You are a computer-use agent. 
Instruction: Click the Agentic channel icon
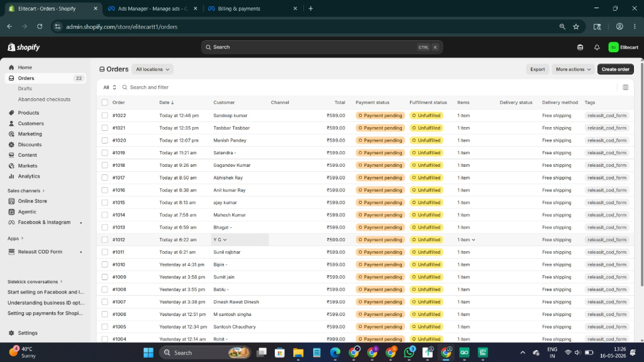(x=11, y=212)
